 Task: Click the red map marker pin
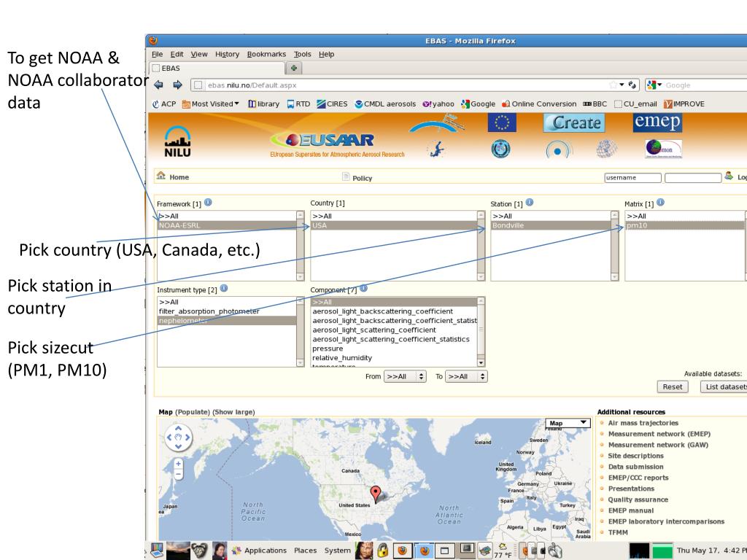click(376, 494)
